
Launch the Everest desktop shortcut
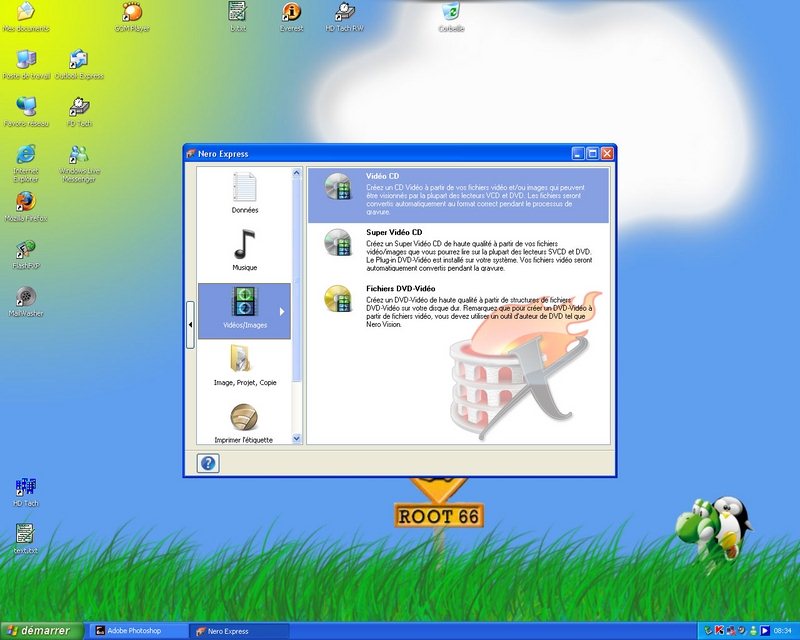point(291,17)
